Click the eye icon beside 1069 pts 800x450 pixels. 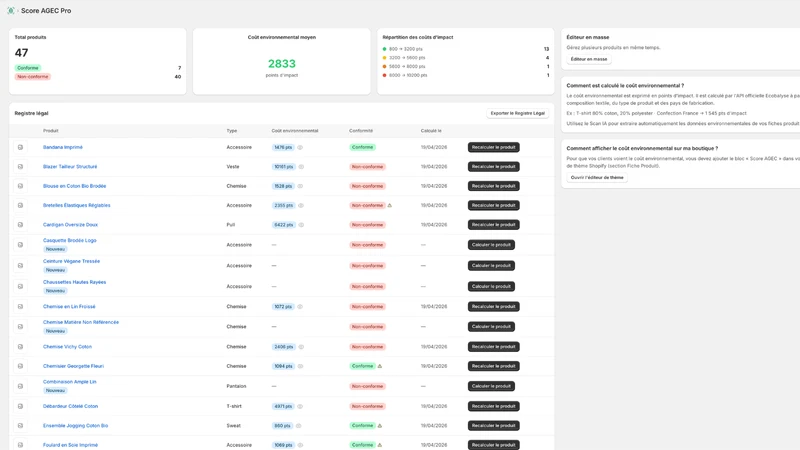(301, 445)
